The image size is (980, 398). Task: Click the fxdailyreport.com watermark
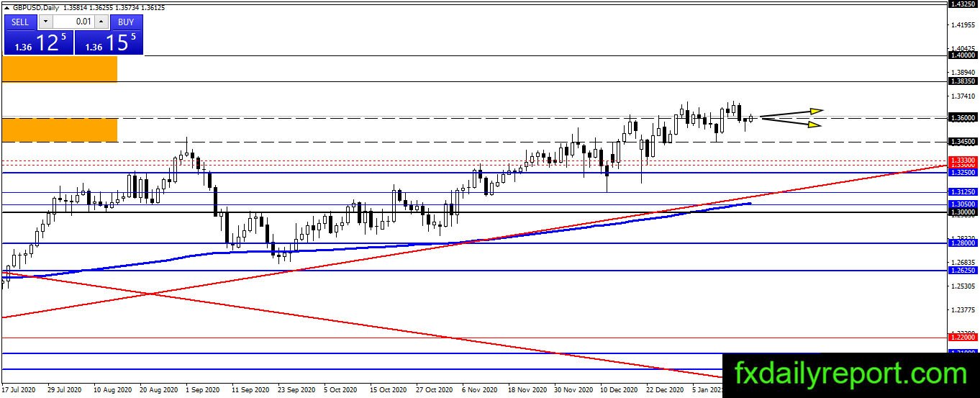point(850,374)
